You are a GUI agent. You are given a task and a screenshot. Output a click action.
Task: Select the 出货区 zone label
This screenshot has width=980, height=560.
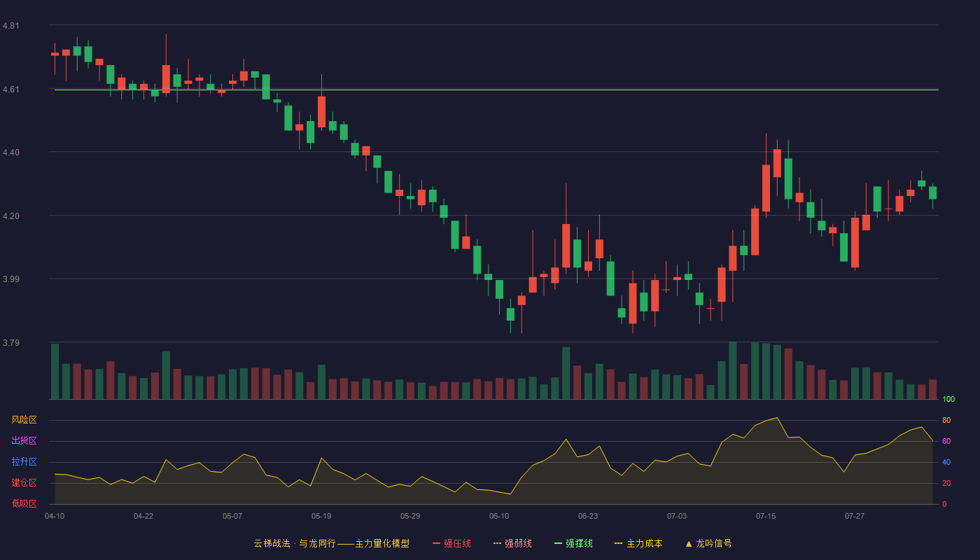pyautogui.click(x=24, y=441)
